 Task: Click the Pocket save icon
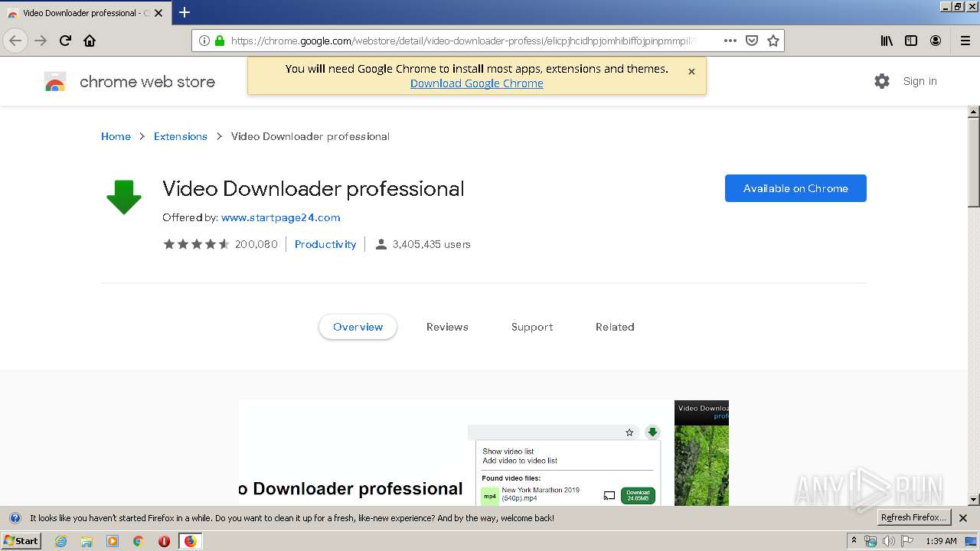[x=752, y=41]
